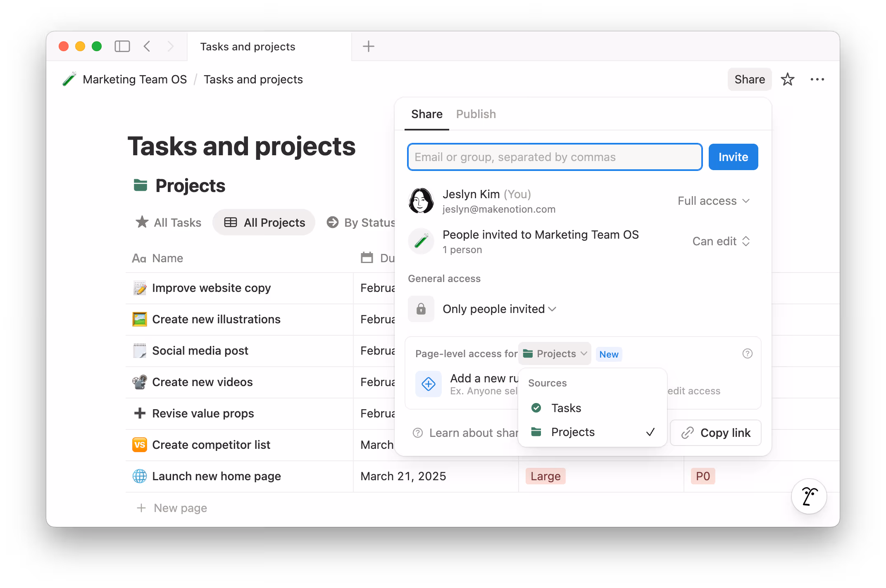The height and width of the screenshot is (588, 886).
Task: Toggle the sidebar panel icon
Action: click(122, 46)
